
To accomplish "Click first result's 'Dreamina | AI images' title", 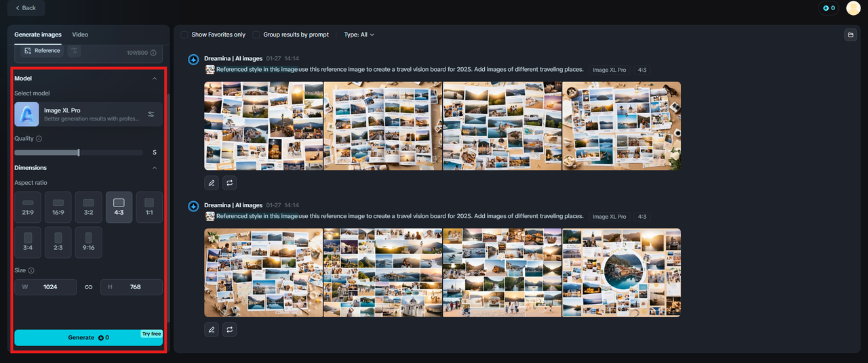I will coord(233,59).
